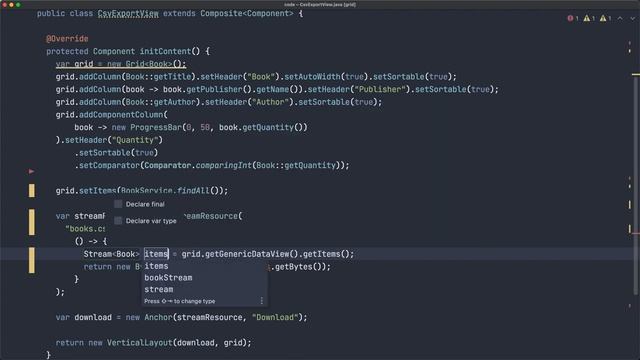Screen dimensions: 640x360
Task: Click getGenericDataView in the items line
Action: click(247, 254)
